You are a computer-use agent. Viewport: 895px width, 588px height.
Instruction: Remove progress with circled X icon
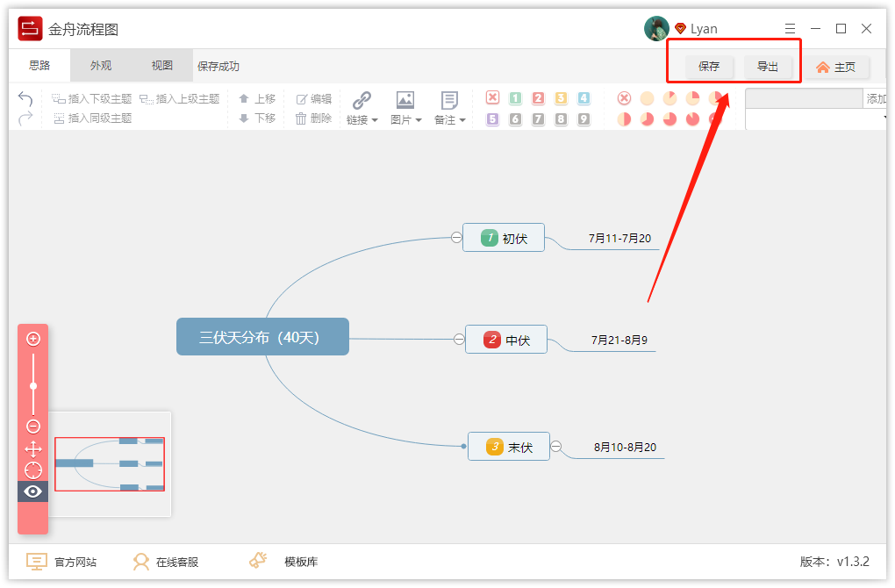click(625, 98)
